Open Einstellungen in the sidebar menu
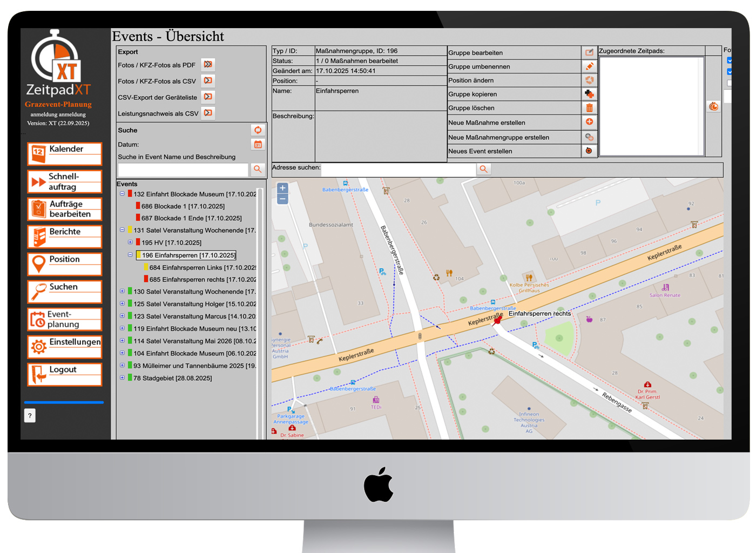Image resolution: width=756 pixels, height=553 pixels. coord(64,347)
